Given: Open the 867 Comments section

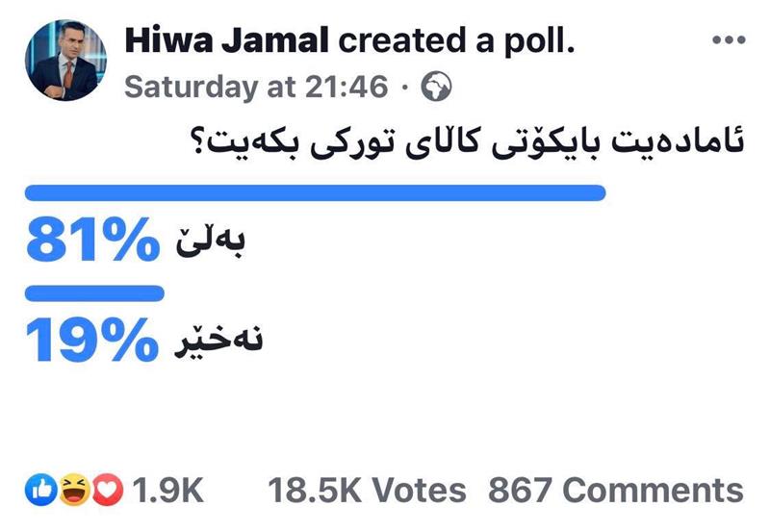Looking at the screenshot, I should (x=615, y=491).
